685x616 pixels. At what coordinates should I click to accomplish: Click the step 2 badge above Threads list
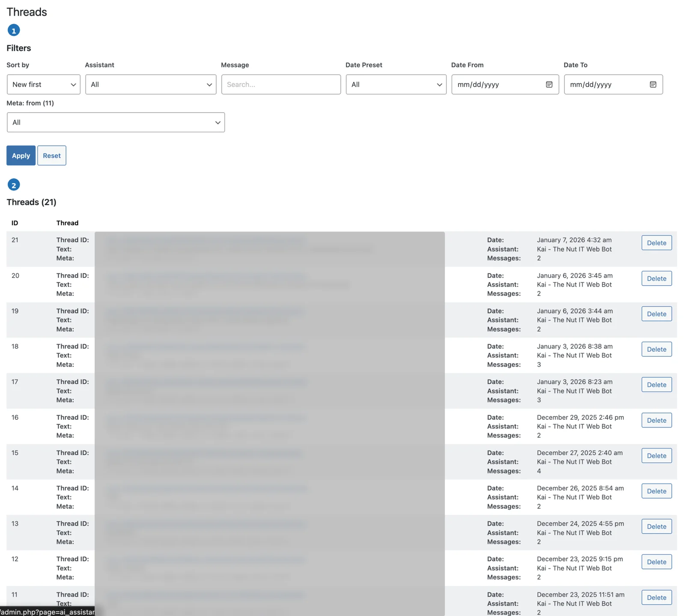pos(14,185)
